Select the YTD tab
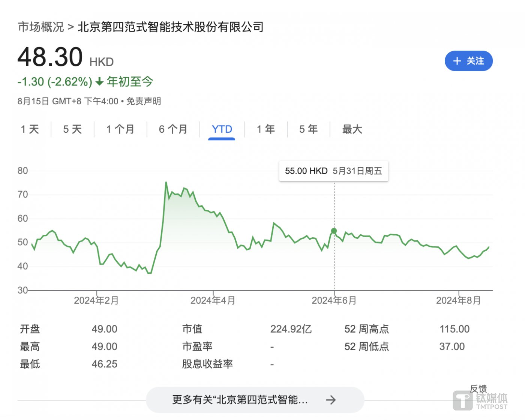Screen dimensions: 525x420 pos(222,129)
